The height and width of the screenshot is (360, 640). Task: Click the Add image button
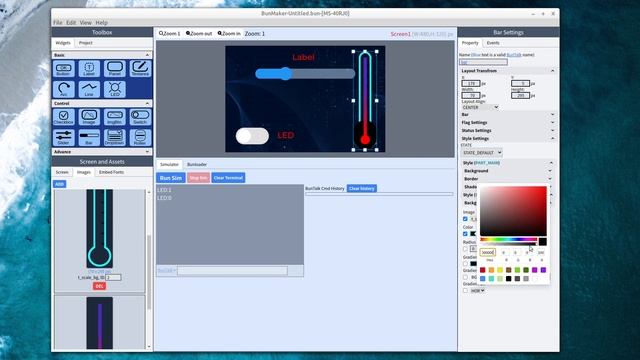[60, 184]
